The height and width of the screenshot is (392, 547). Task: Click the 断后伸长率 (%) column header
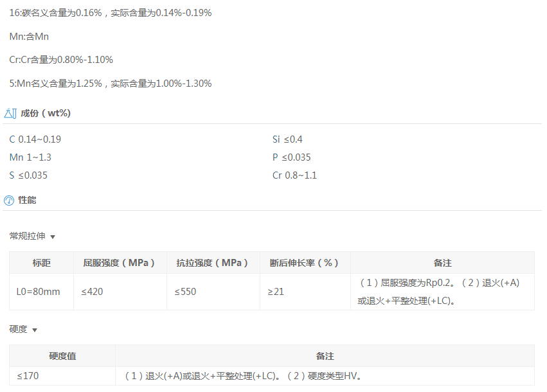[x=304, y=263]
